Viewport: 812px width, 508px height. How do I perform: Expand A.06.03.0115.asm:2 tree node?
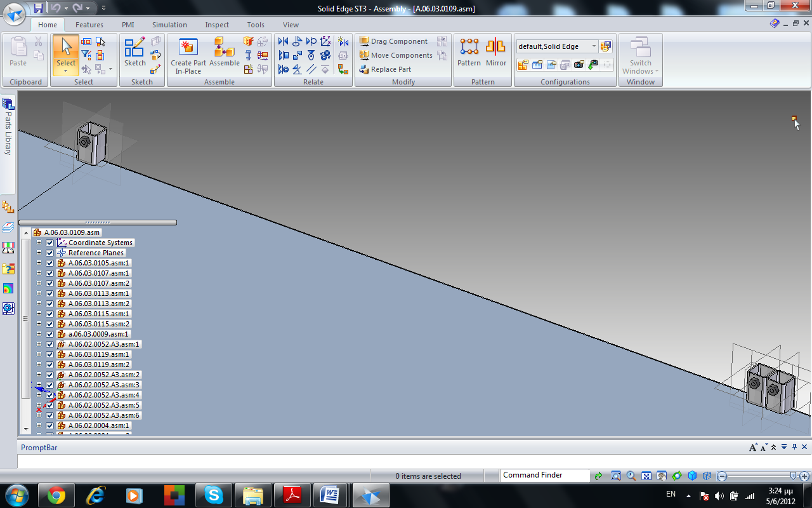[x=39, y=324]
